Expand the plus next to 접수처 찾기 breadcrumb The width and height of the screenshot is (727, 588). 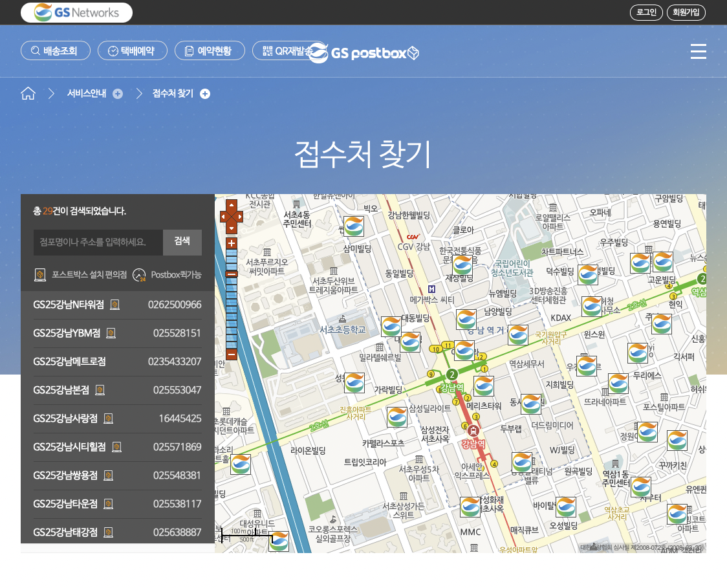(x=205, y=94)
